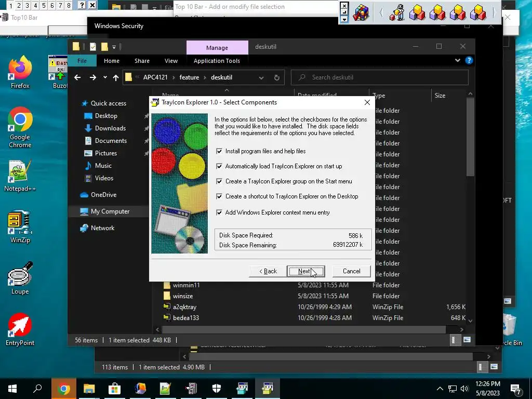532x399 pixels.
Task: Click the Rubik's cube checkmark toolbar icon
Action: pyautogui.click(x=361, y=13)
